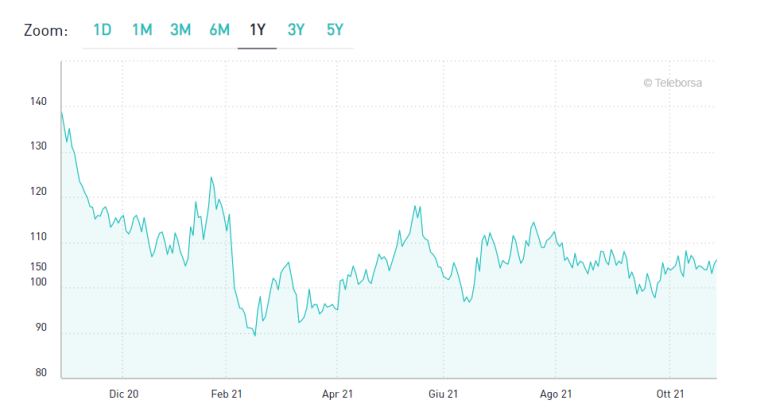Screen dimensions: 768x408
Task: Click the Giu 21 date label
Action: pyautogui.click(x=443, y=394)
